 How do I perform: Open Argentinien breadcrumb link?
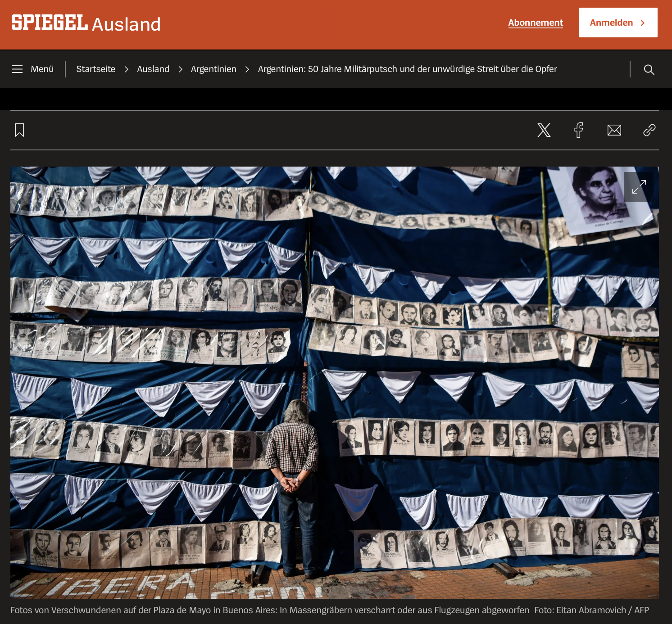[213, 69]
